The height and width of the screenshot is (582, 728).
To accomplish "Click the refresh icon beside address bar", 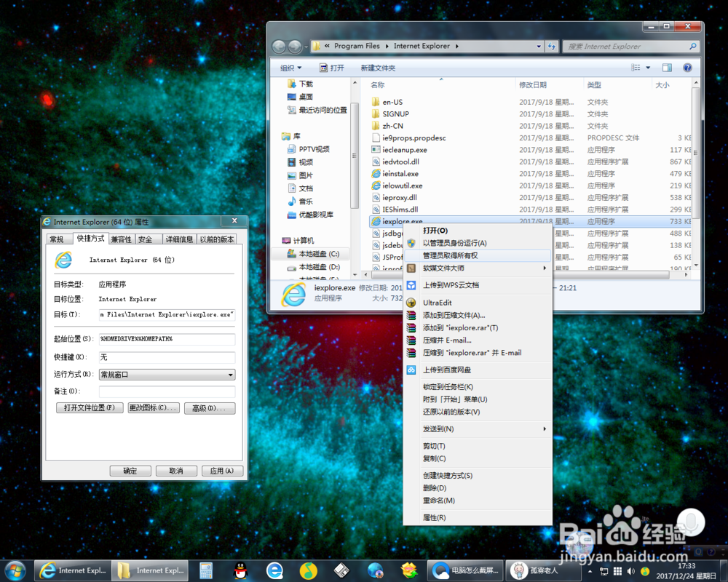I will click(552, 47).
